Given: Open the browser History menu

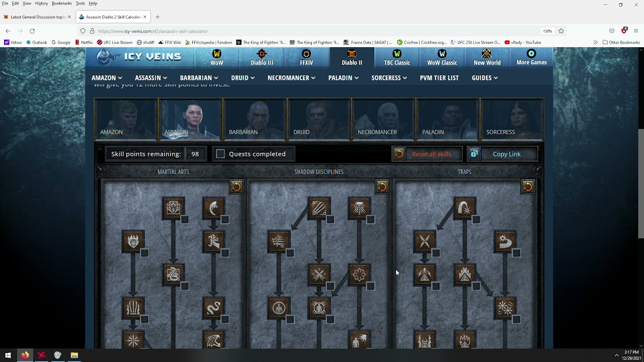Looking at the screenshot, I should click(x=41, y=4).
